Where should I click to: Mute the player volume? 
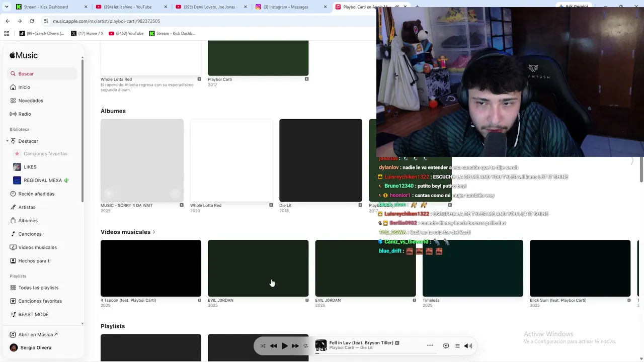click(468, 346)
